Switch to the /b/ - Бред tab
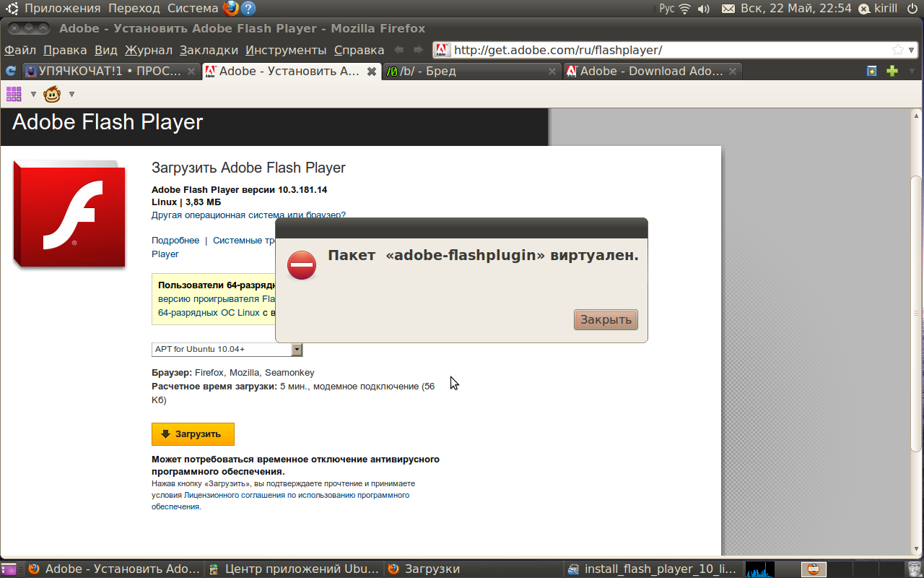Viewport: 924px width, 578px height. 473,71
